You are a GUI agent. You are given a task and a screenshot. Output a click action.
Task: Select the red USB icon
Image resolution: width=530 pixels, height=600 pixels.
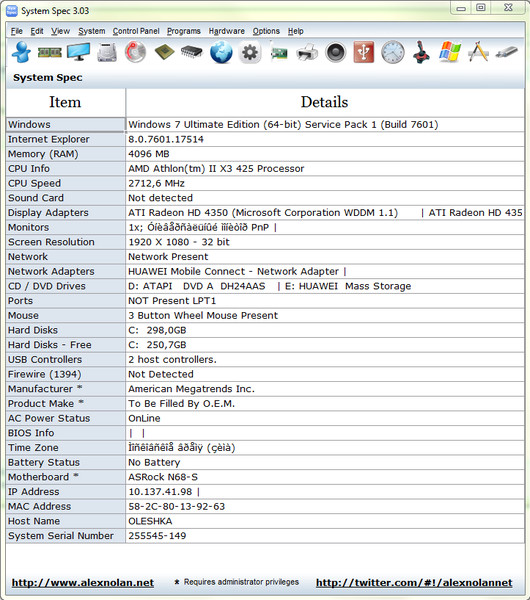[364, 52]
